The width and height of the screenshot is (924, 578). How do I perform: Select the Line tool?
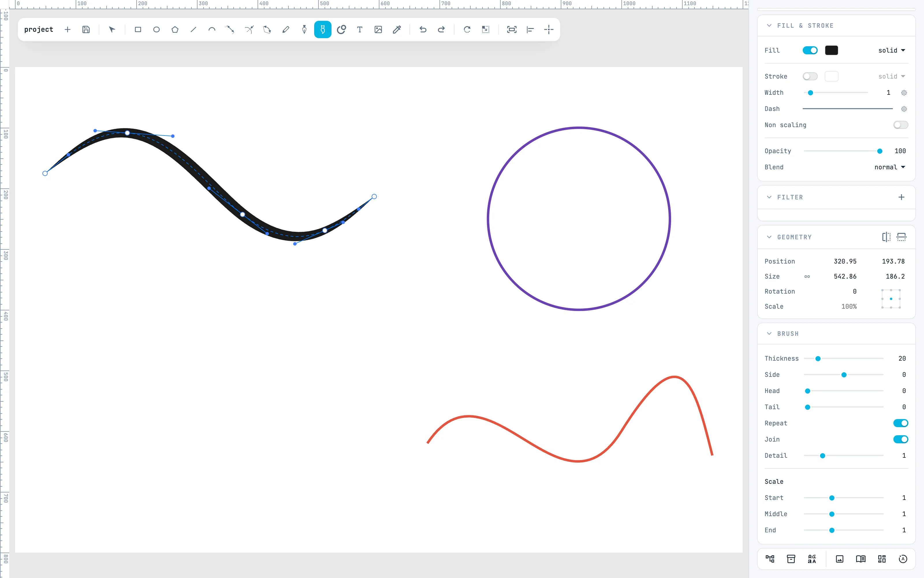[193, 29]
